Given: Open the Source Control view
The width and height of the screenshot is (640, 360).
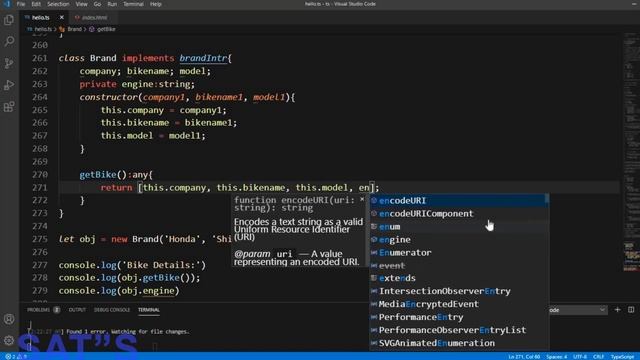Looking at the screenshot, I should 9,63.
